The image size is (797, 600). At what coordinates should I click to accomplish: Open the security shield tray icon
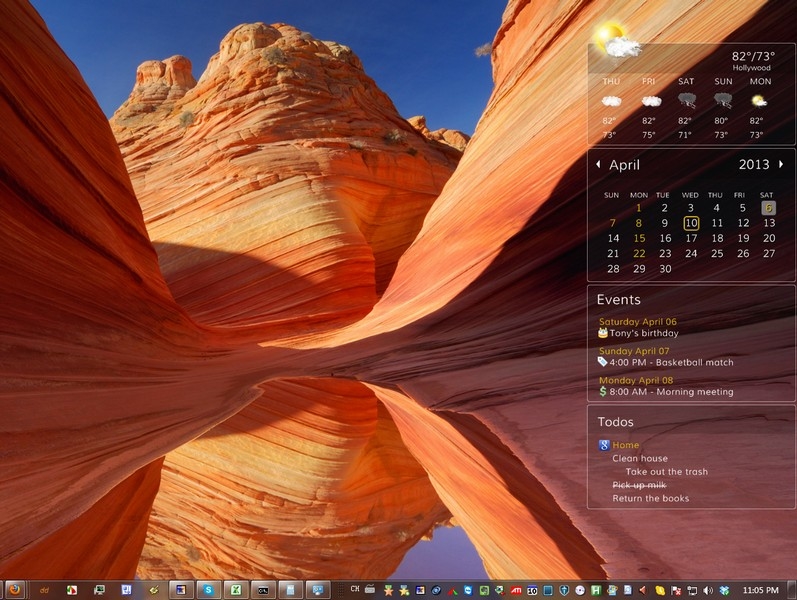[564, 590]
